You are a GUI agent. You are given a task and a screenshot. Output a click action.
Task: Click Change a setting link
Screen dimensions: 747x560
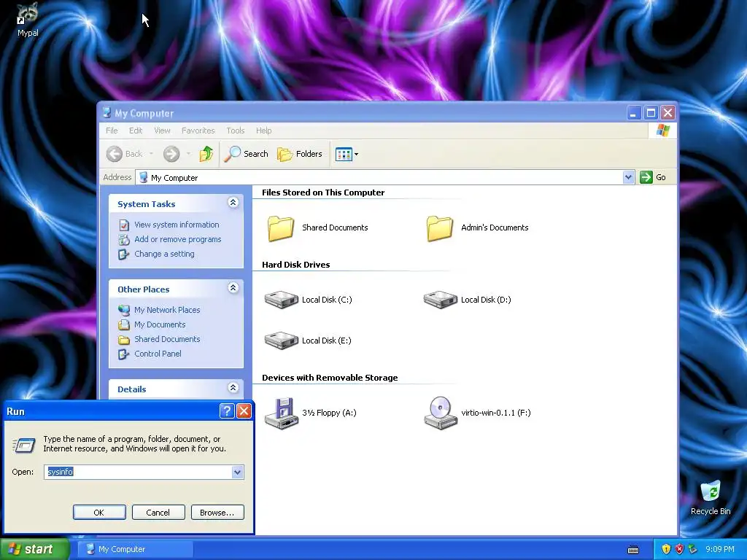pyautogui.click(x=164, y=254)
